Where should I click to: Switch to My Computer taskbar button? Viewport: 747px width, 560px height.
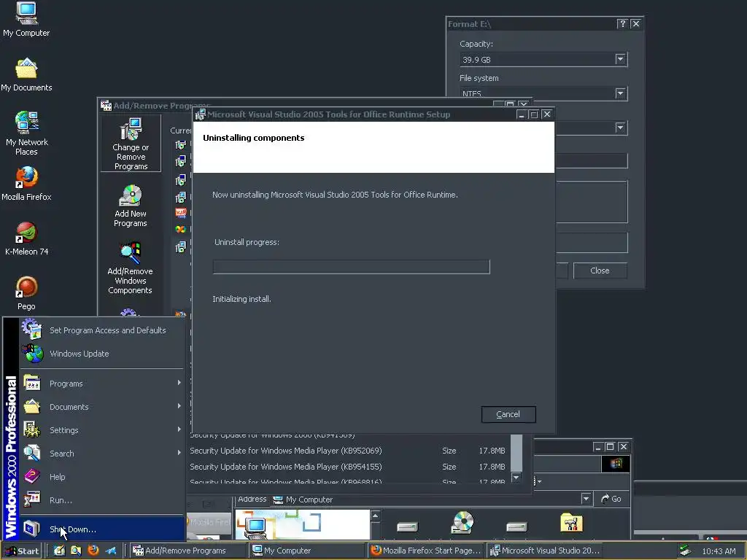[x=307, y=551]
